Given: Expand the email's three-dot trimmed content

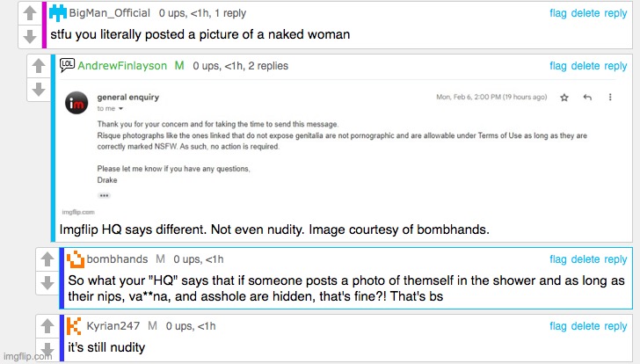Looking at the screenshot, I should pos(104,195).
